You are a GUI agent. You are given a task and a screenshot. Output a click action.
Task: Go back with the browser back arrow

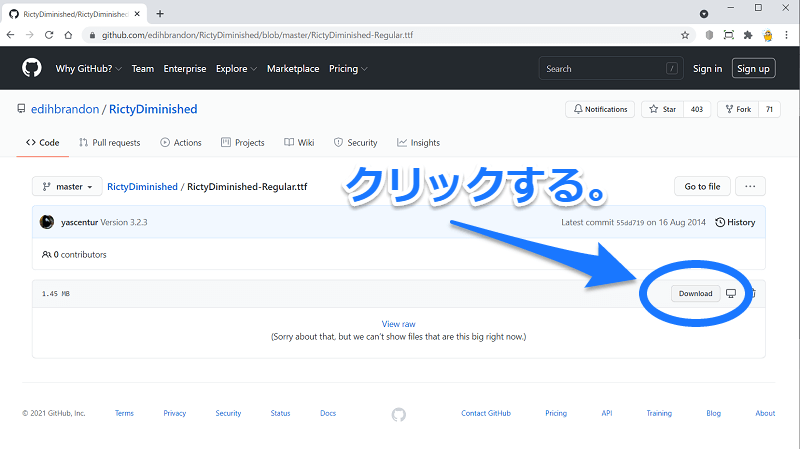tap(13, 34)
